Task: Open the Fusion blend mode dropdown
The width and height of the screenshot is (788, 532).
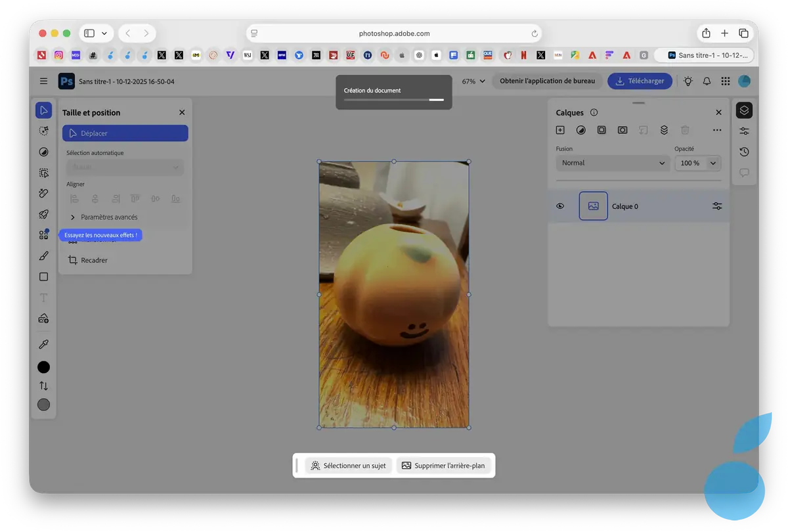Action: point(612,163)
